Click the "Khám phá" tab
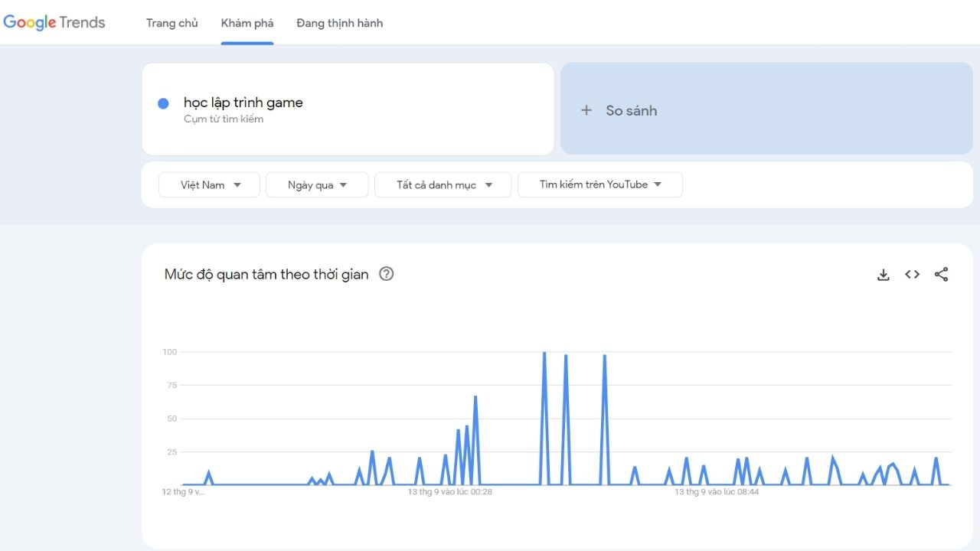 click(247, 23)
